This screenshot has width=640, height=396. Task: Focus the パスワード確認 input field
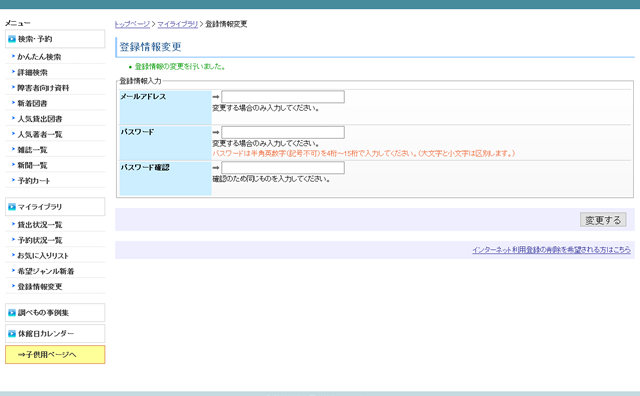click(283, 168)
